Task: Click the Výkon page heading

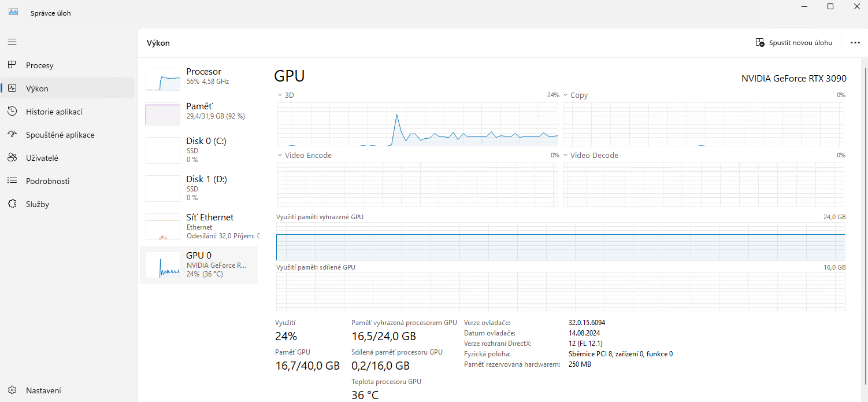Action: click(x=158, y=43)
